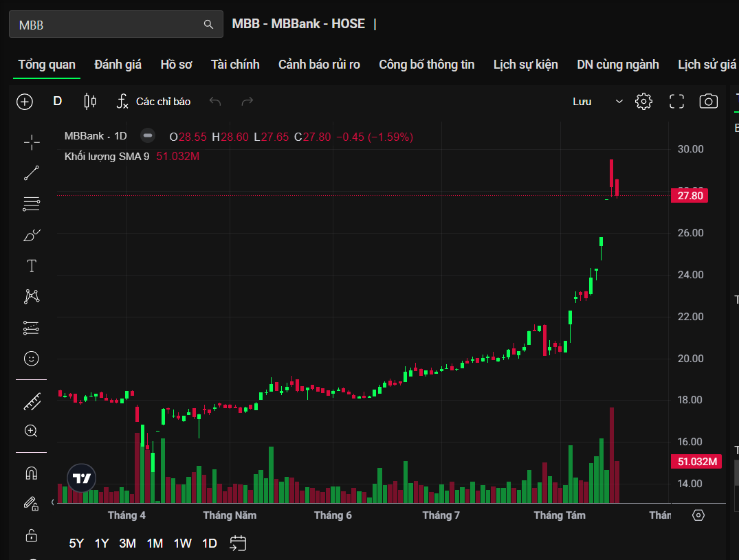The image size is (739, 560).
Task: Switch to the DN cùng ngành tab
Action: point(618,65)
